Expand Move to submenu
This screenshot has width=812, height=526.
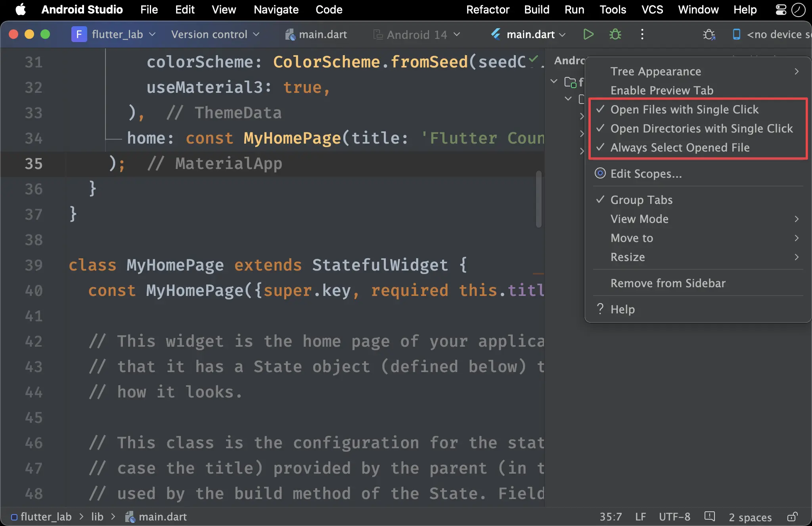pos(698,238)
